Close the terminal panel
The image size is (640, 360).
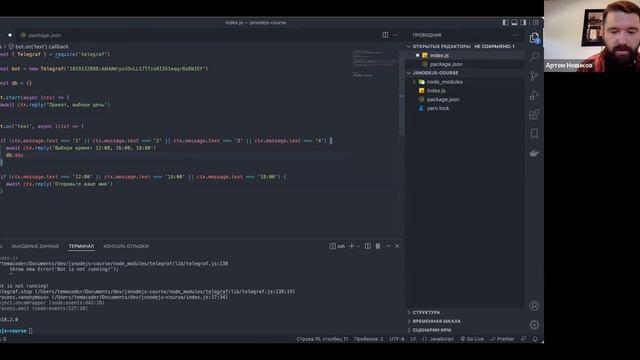397,246
